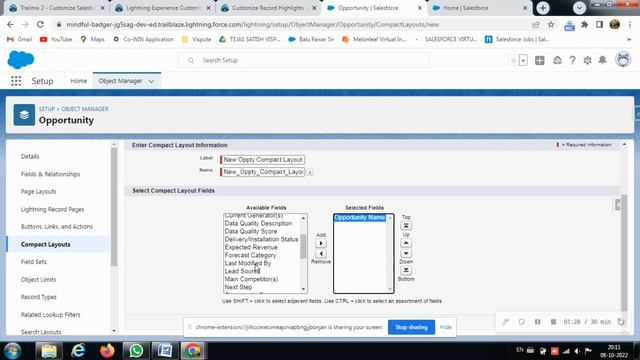Click the favorites star in Salesforce header
The height and width of the screenshot is (360, 640).
point(513,60)
